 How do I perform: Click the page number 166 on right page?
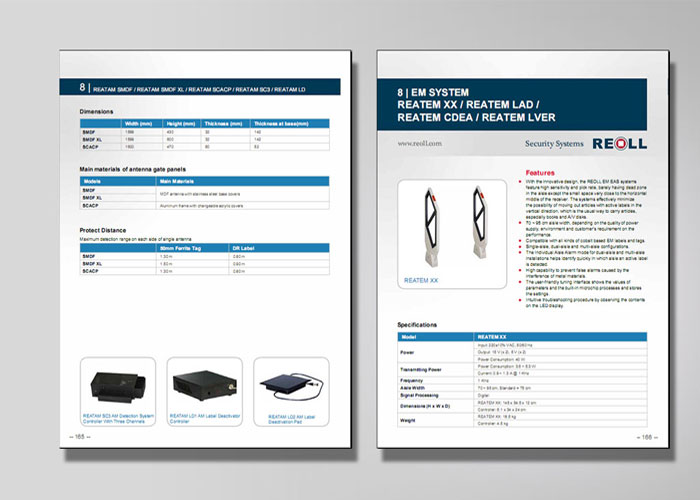pyautogui.click(x=647, y=437)
